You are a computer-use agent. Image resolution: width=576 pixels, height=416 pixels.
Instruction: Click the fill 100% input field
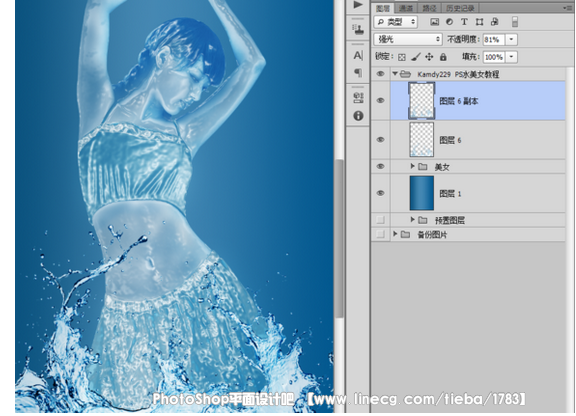(494, 57)
